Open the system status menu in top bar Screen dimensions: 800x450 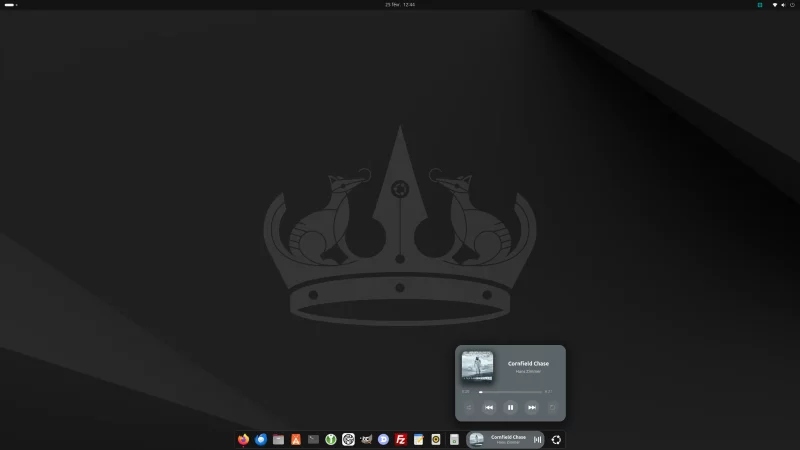[x=782, y=5]
